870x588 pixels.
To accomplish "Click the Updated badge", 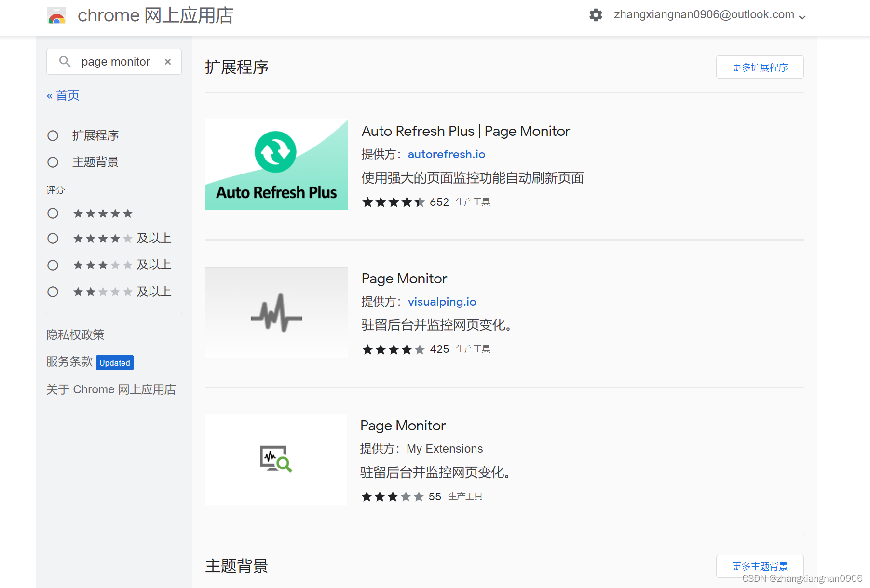I will point(115,363).
